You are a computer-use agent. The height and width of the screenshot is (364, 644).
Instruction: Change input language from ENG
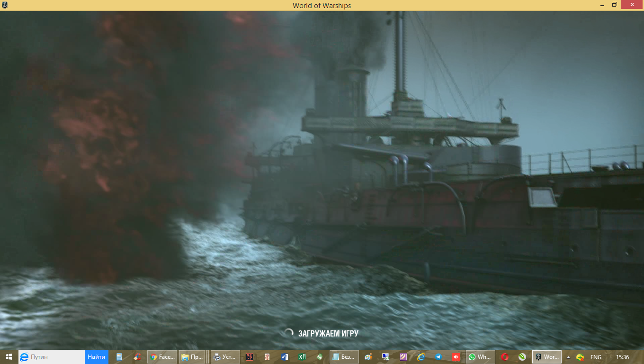(x=596, y=357)
